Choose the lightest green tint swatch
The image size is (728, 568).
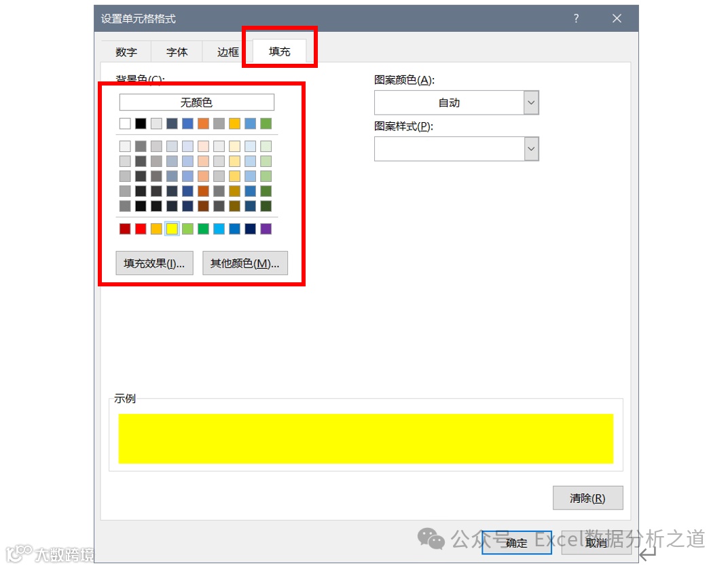tap(266, 146)
